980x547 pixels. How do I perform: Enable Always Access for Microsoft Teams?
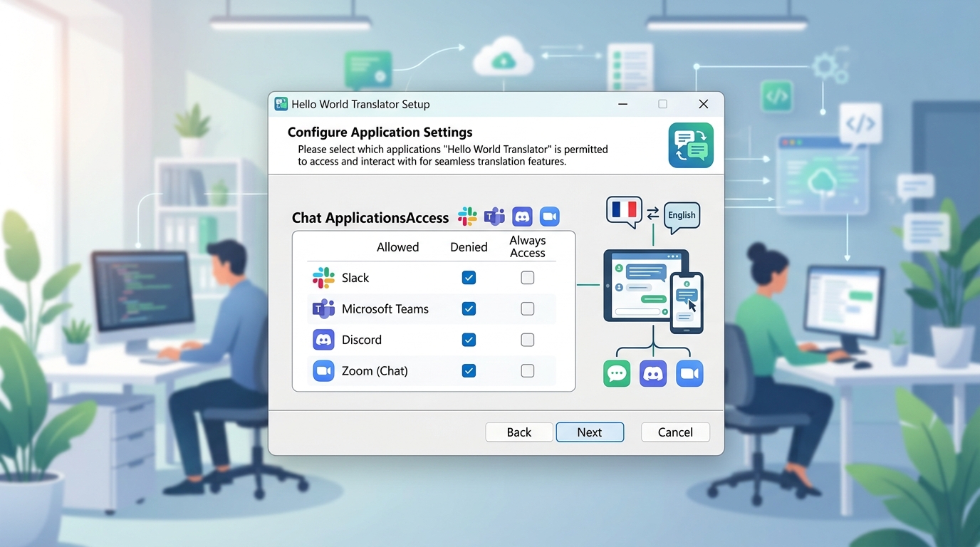pos(528,309)
